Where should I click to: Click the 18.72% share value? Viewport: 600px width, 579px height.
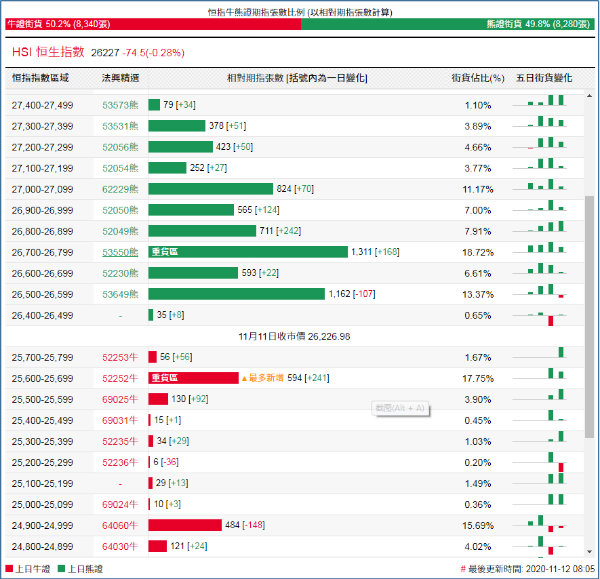click(x=478, y=253)
